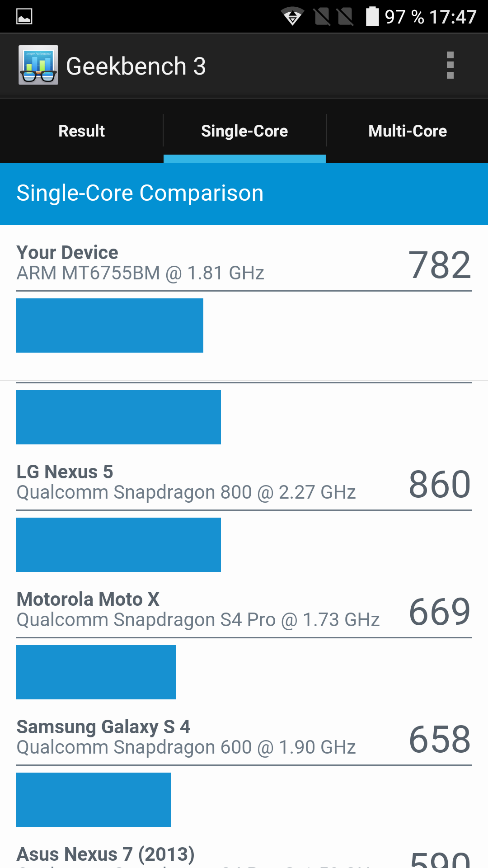Tap the second no-SIM indicator icon

tap(345, 17)
